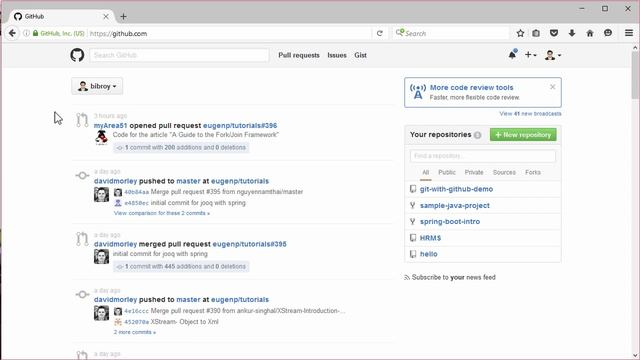Click 2 more commits link
The width and height of the screenshot is (640, 360).
[135, 332]
